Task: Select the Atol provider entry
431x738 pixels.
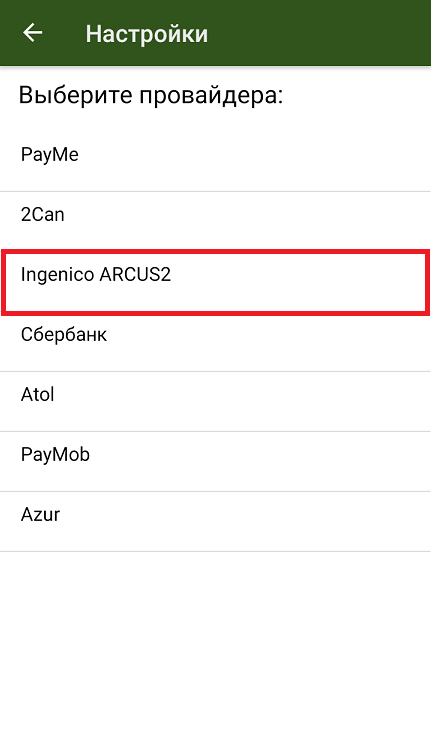Action: click(x=216, y=401)
